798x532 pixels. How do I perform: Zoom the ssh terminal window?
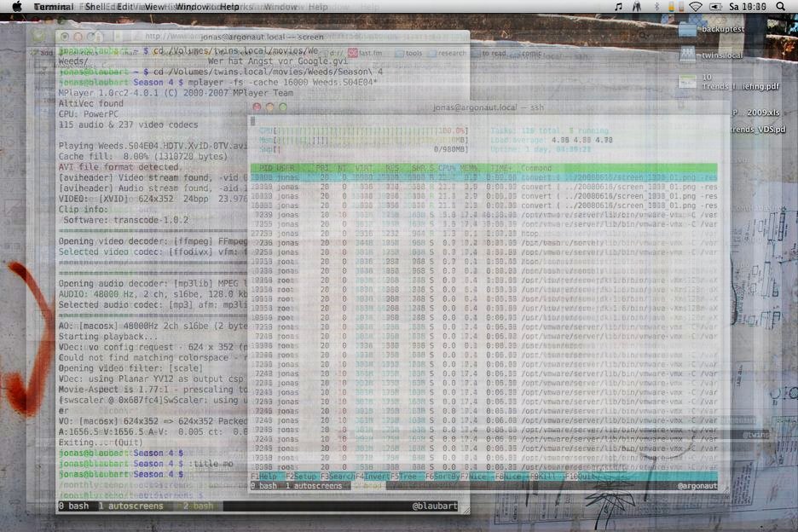(283, 107)
